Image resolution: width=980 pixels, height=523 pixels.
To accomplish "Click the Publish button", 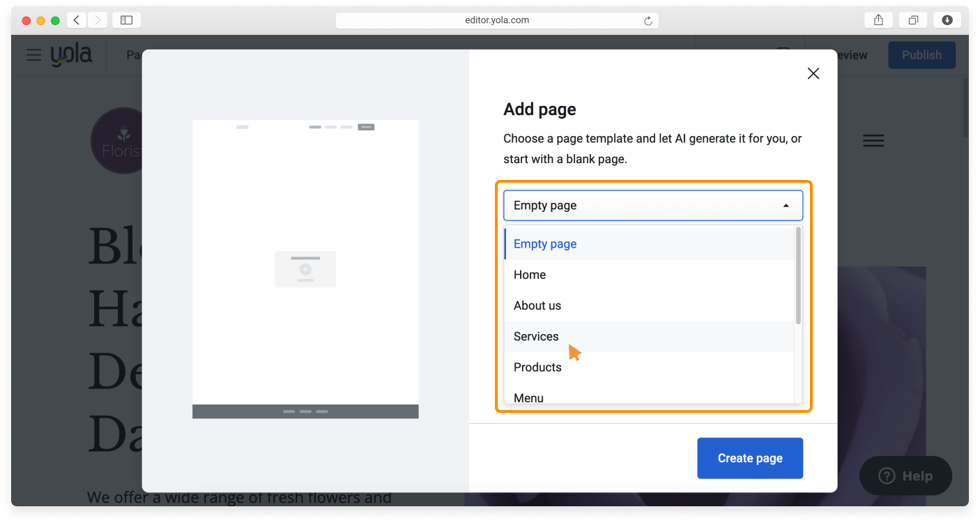I will pyautogui.click(x=921, y=55).
